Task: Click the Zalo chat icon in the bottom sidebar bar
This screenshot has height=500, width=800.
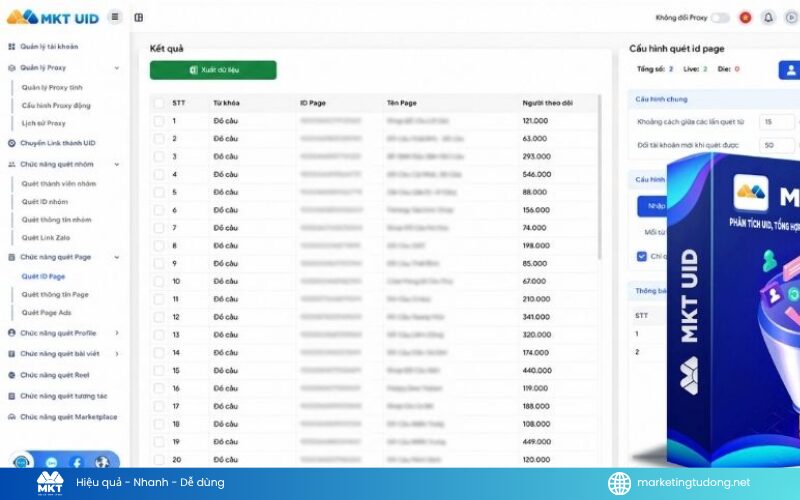Action: point(52,462)
